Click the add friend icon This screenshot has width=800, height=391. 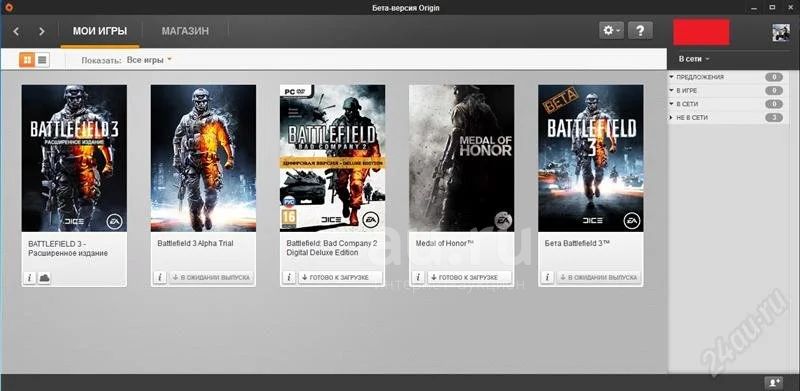click(774, 382)
